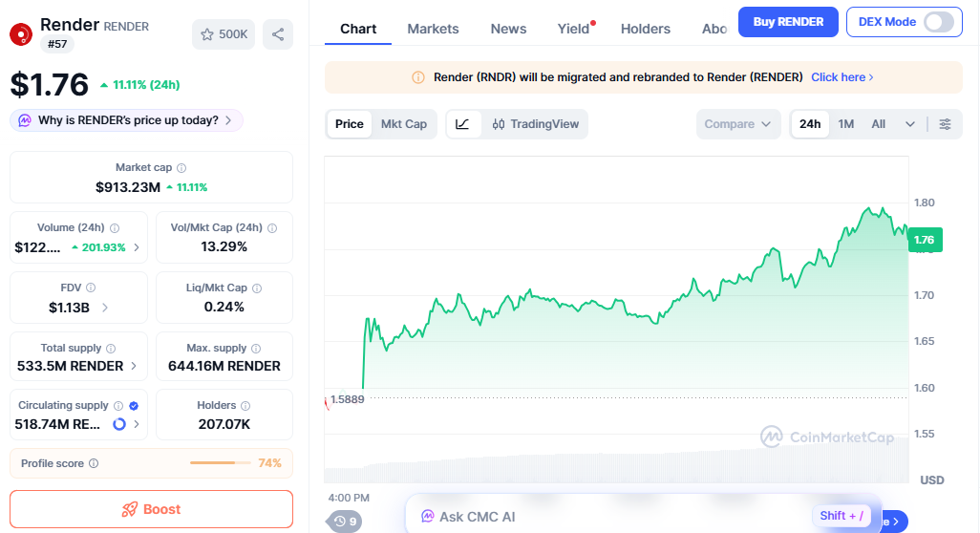Open info icon next to Market cap
This screenshot has height=533, width=980.
click(181, 168)
